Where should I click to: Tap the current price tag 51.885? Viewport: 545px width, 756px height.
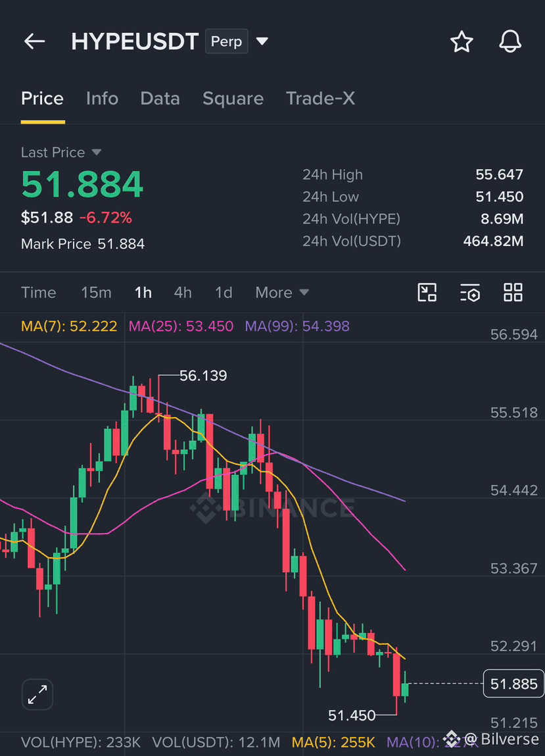(513, 684)
